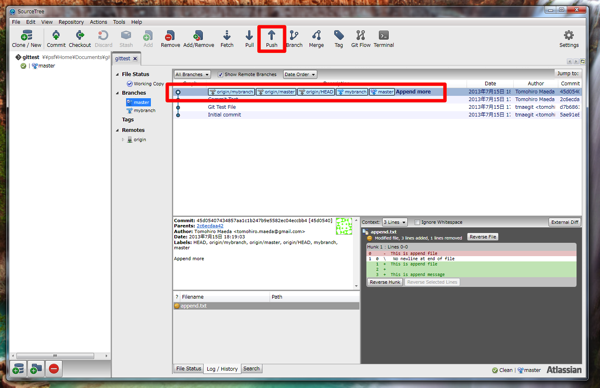Open the File menu

pos(16,22)
